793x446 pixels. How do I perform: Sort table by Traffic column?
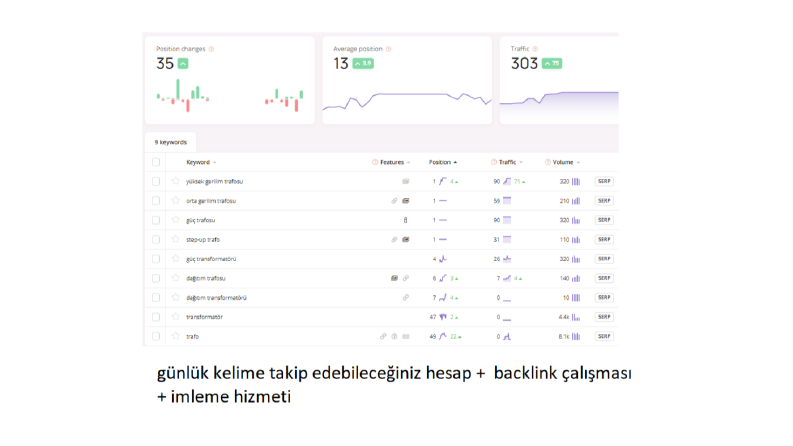pyautogui.click(x=511, y=162)
